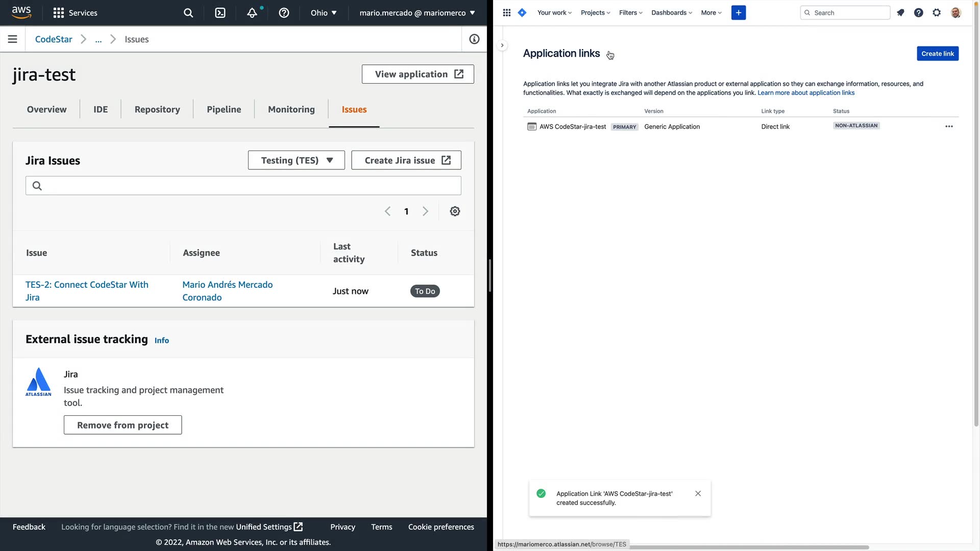
Task: Open the Dashboards menu in Jira
Action: pyautogui.click(x=671, y=13)
